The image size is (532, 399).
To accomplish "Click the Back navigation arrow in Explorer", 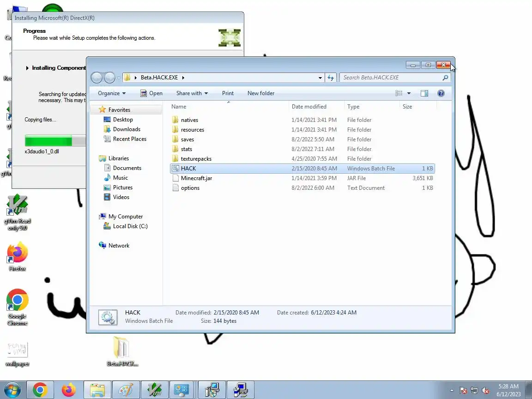I will pyautogui.click(x=97, y=78).
